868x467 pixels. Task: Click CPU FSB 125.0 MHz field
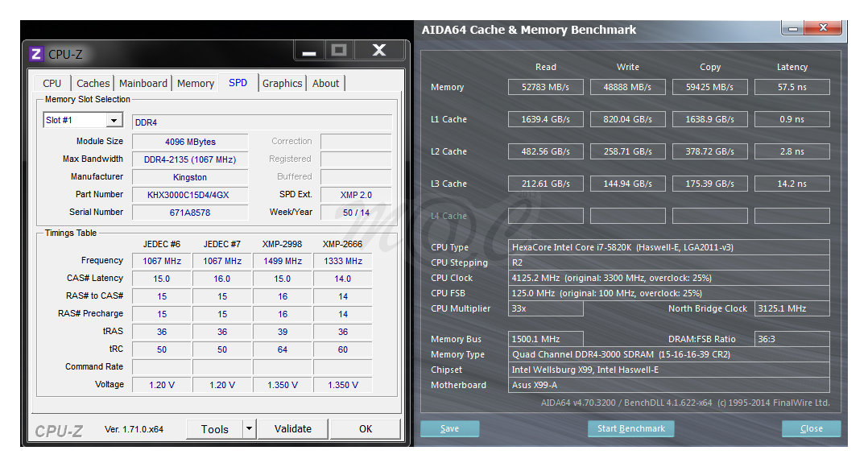668,293
